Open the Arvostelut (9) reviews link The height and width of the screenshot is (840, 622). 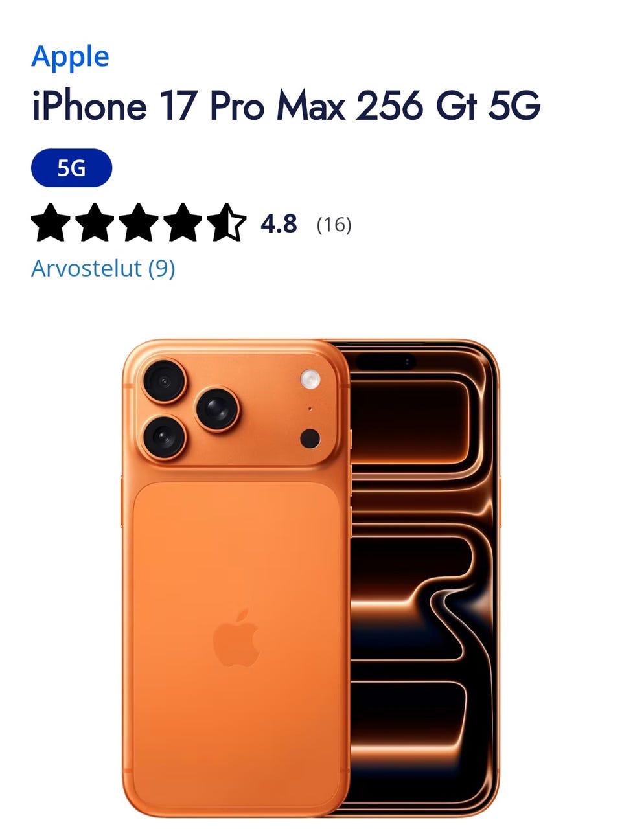[x=103, y=268]
